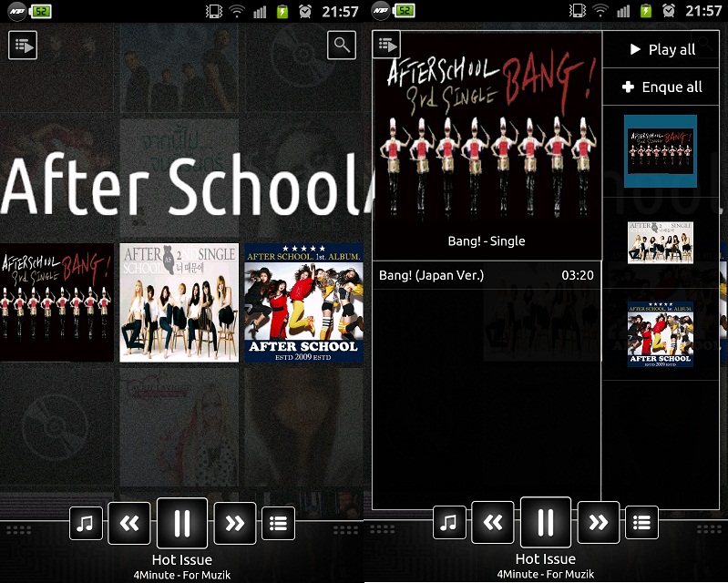Skip to previous track on left screen
The image size is (728, 583).
pos(129,523)
